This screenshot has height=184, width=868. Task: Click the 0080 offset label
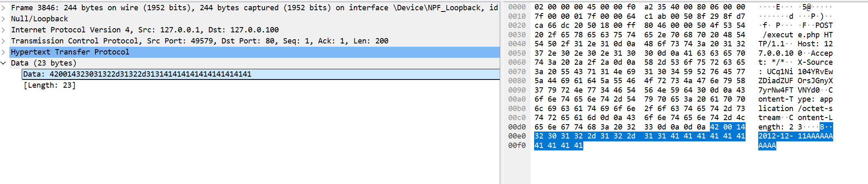pyautogui.click(x=517, y=81)
